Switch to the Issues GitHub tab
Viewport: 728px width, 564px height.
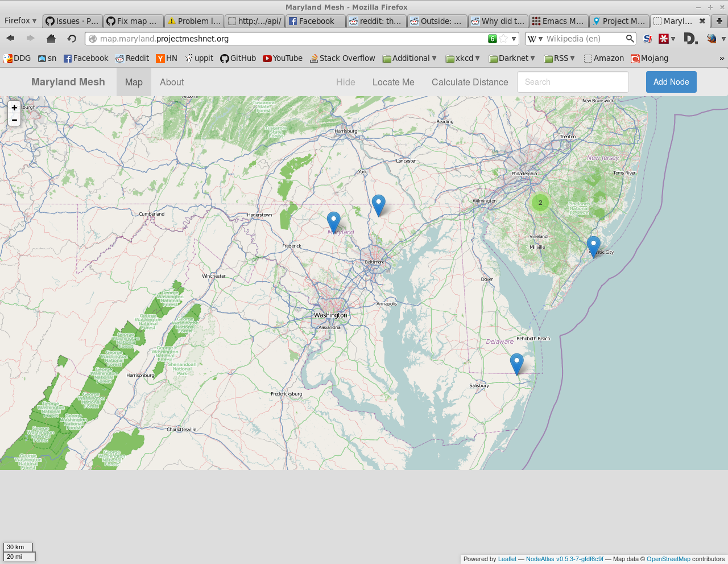click(x=72, y=20)
